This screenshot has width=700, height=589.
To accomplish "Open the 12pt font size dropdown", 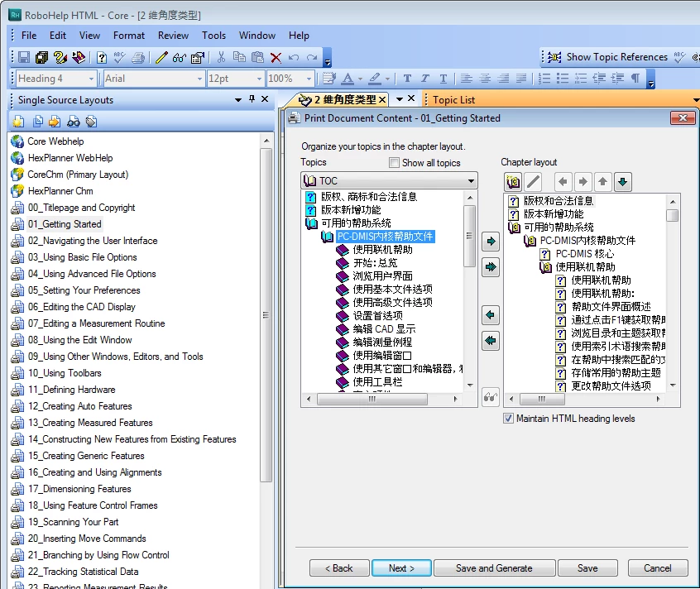I will [x=259, y=79].
